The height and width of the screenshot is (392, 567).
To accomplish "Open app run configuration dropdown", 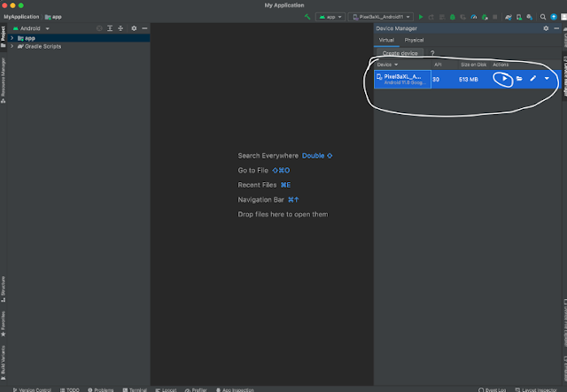I will tap(330, 17).
